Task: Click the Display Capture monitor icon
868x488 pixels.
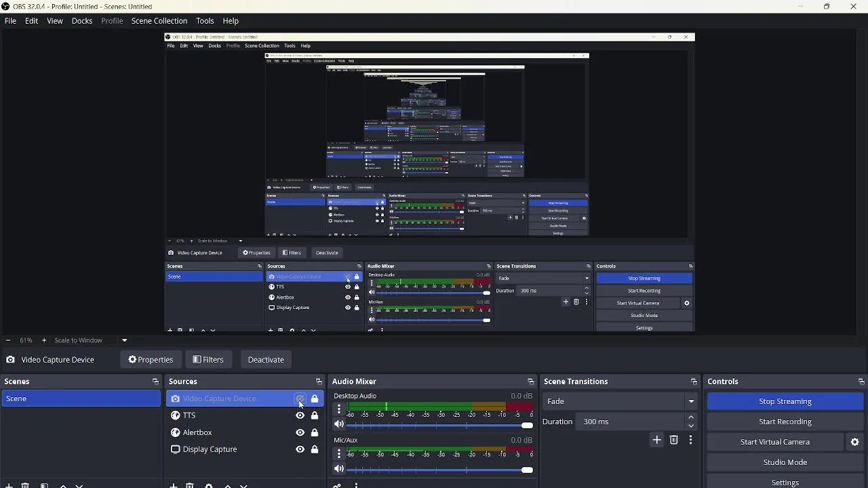Action: [175, 449]
